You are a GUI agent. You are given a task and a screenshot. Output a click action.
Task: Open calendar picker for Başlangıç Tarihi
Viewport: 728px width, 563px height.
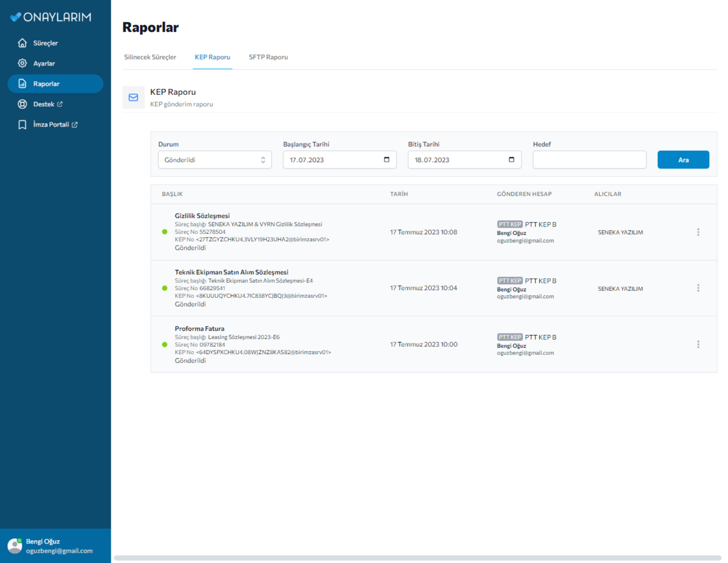(386, 160)
